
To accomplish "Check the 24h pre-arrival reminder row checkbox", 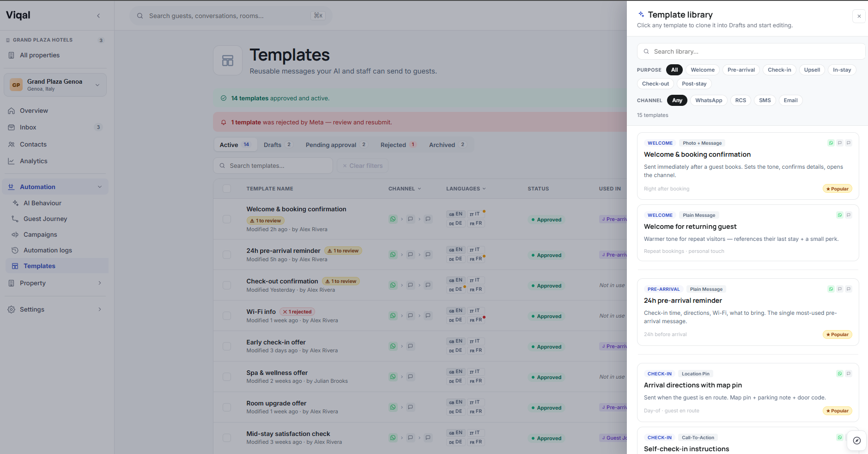I will (x=227, y=255).
